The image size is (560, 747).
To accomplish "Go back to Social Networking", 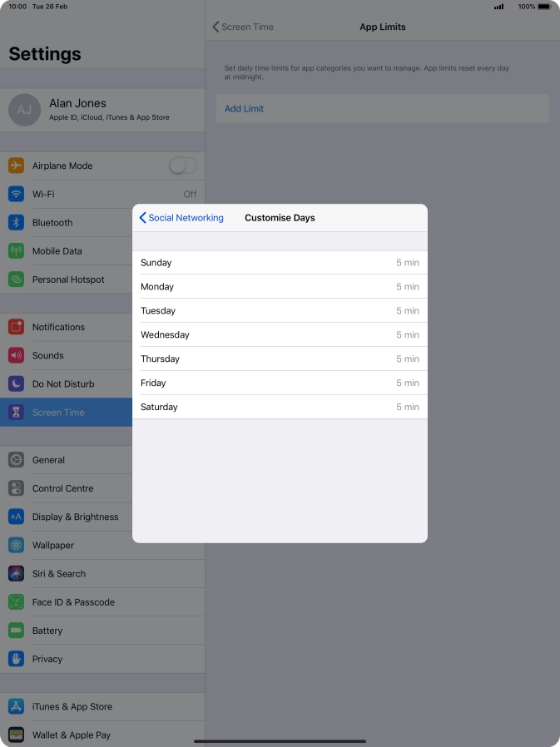I will [181, 218].
